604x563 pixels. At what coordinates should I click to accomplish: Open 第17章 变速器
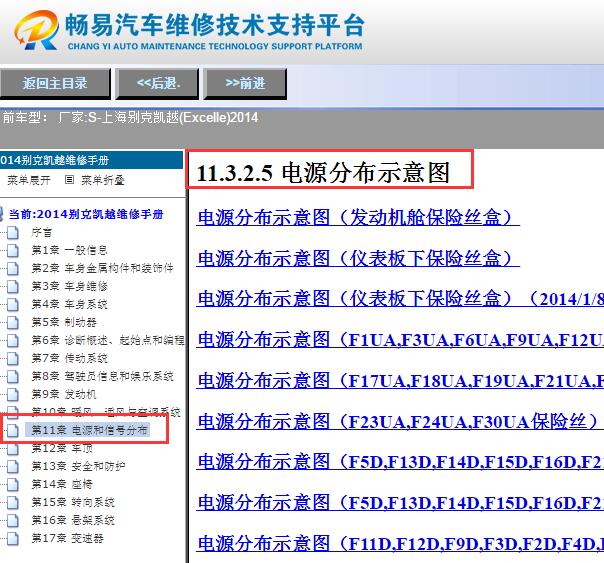[x=68, y=538]
